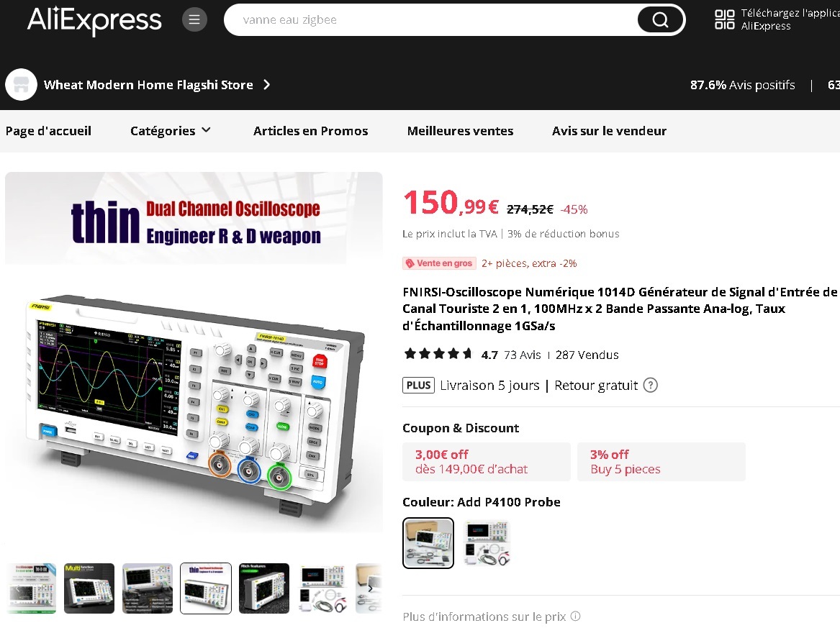Image resolution: width=840 pixels, height=628 pixels.
Task: Select the second color variant thumbnail
Action: [487, 543]
